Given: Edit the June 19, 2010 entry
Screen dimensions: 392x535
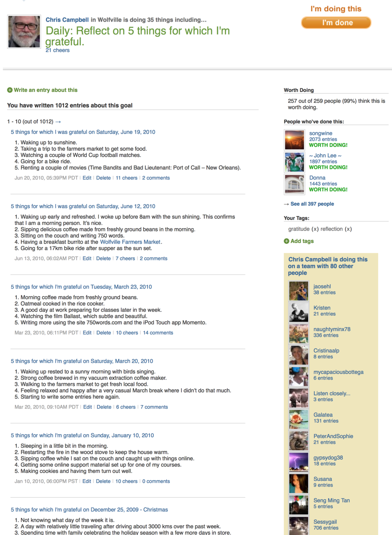Looking at the screenshot, I should 87,178.
